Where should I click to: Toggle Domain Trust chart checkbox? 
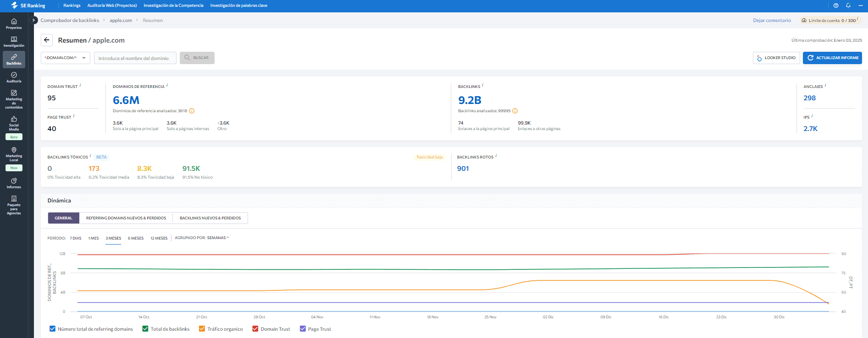pos(255,329)
